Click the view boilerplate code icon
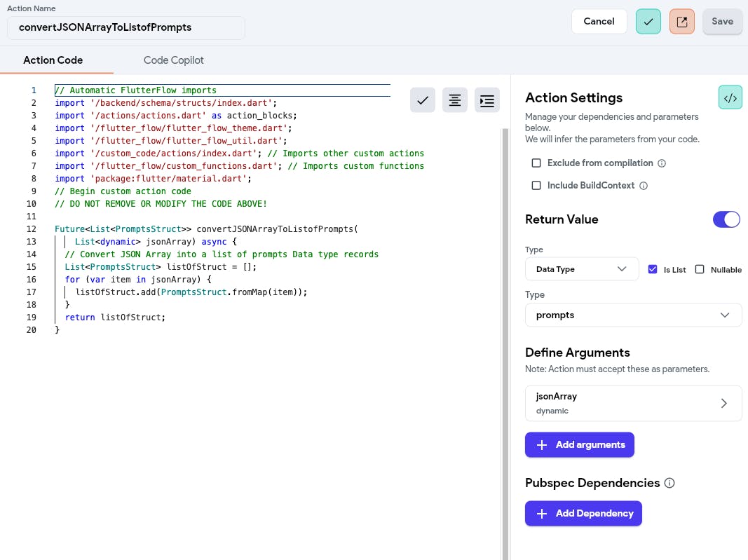748x560 pixels. 730,98
